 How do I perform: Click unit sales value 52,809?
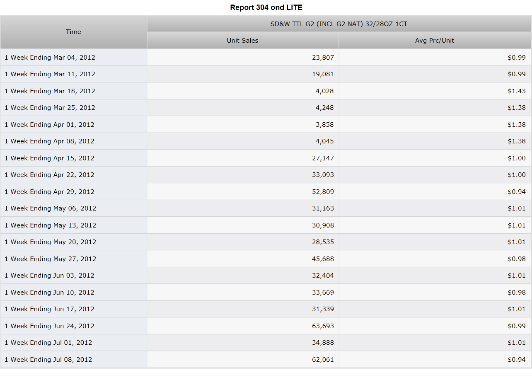click(323, 192)
